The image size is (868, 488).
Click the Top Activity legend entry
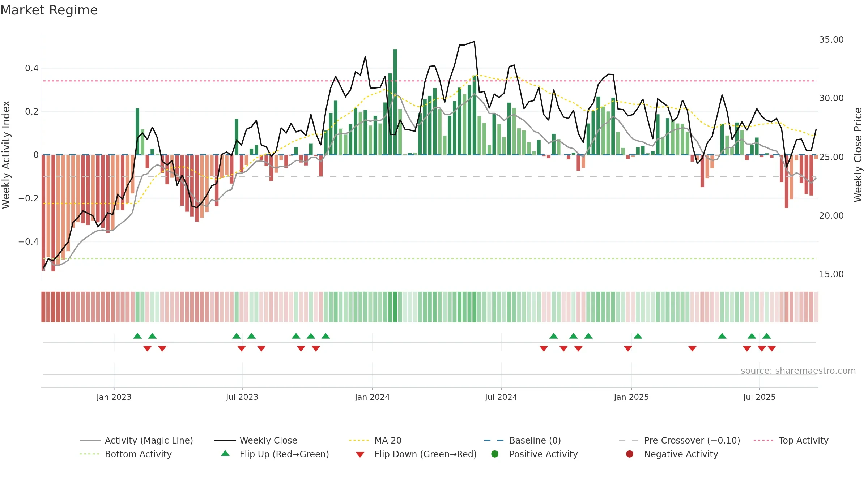point(791,440)
